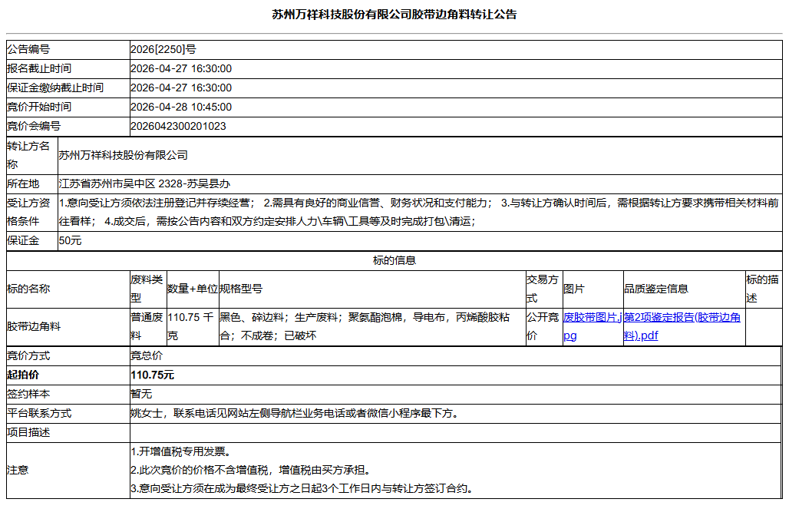This screenshot has width=789, height=532.
Task: Click the qualification conditions text starting 1.意向受让方
Action: click(x=418, y=212)
